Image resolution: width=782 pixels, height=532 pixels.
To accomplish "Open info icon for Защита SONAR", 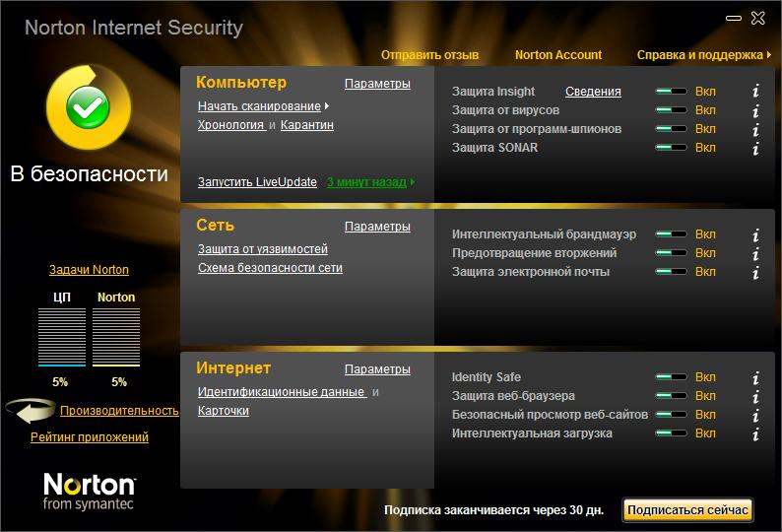I will [756, 148].
